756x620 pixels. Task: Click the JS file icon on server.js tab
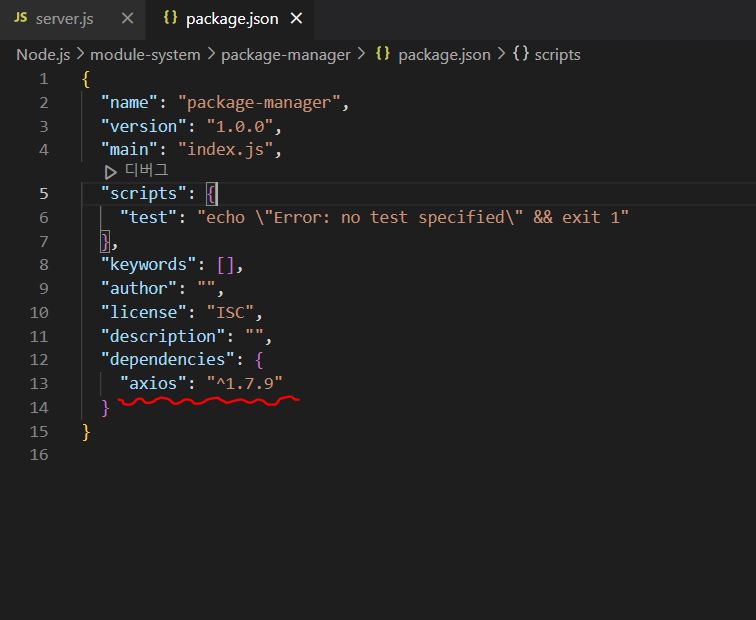pos(21,18)
